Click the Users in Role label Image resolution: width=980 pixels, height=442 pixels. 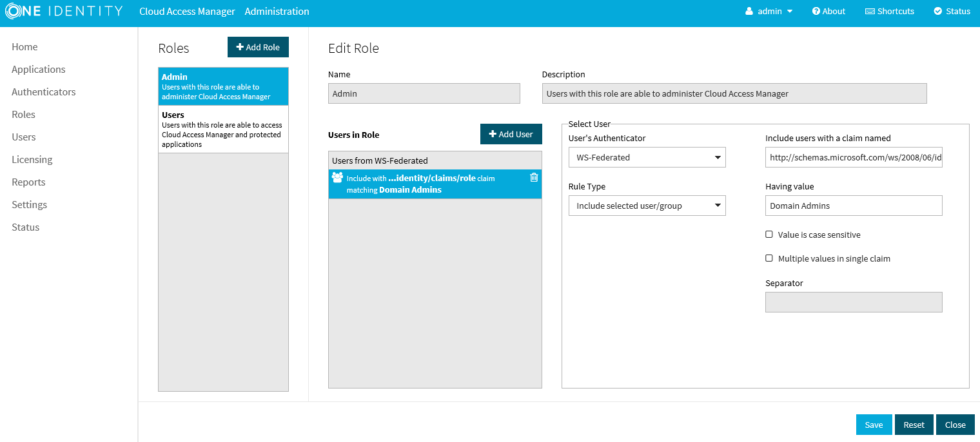[354, 135]
